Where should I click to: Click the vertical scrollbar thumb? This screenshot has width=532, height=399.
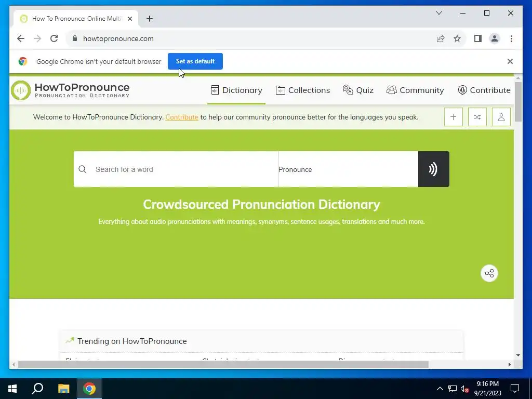pyautogui.click(x=518, y=101)
